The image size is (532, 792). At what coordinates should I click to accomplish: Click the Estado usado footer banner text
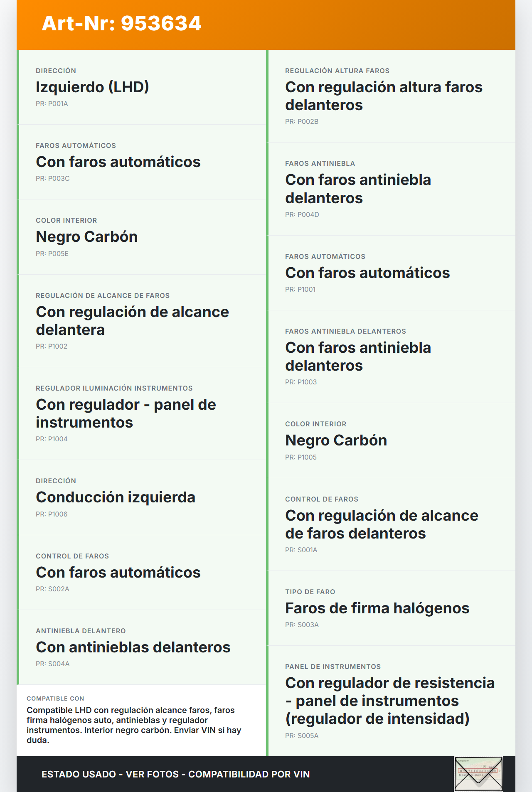175,775
